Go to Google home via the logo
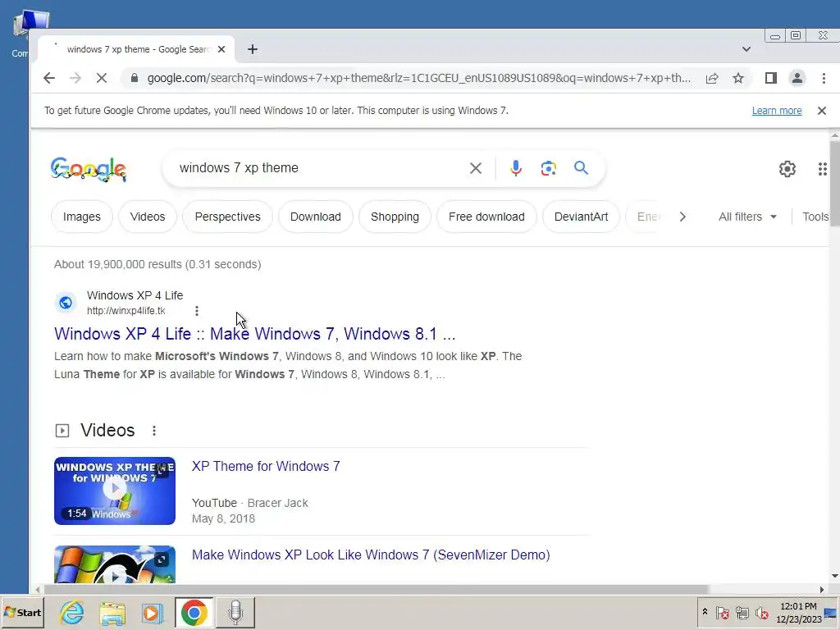The image size is (840, 630). pos(89,169)
